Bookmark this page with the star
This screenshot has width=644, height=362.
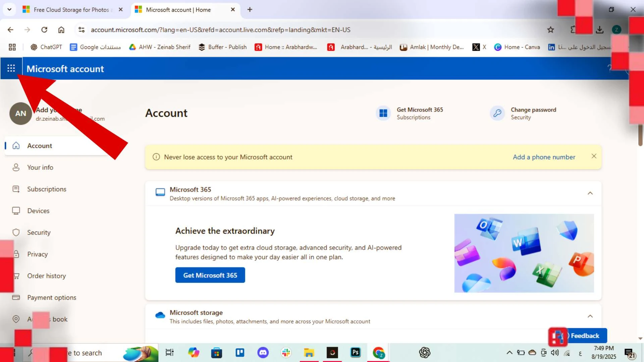[550, 30]
